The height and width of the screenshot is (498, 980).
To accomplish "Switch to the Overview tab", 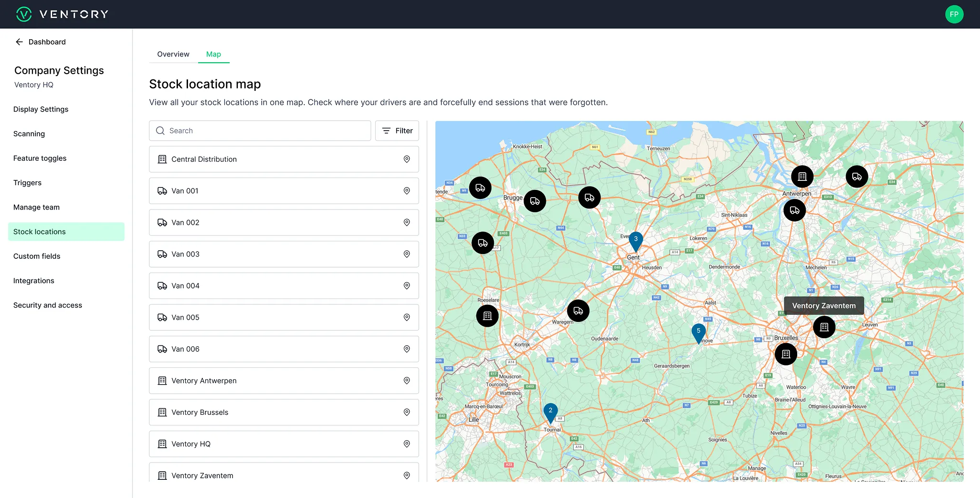I will [x=173, y=54].
